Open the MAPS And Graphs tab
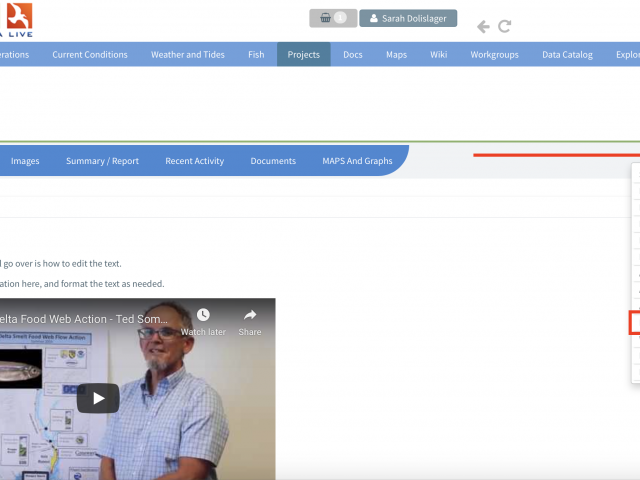640x480 pixels. point(357,161)
